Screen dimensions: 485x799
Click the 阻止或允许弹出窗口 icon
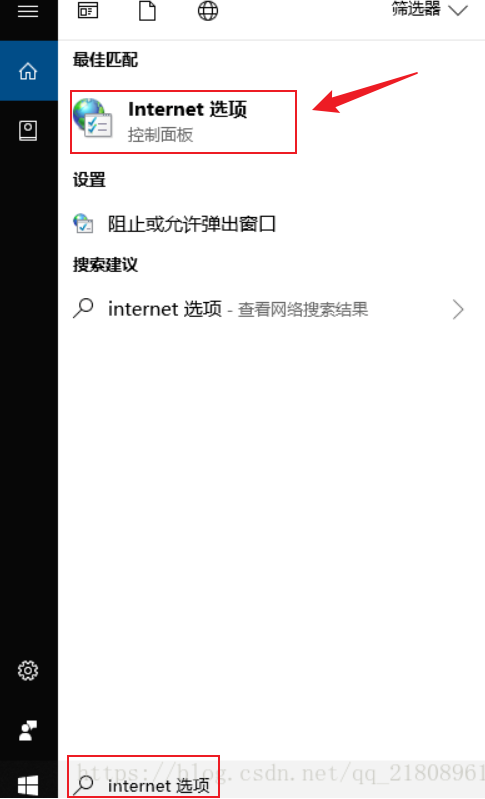pos(83,223)
